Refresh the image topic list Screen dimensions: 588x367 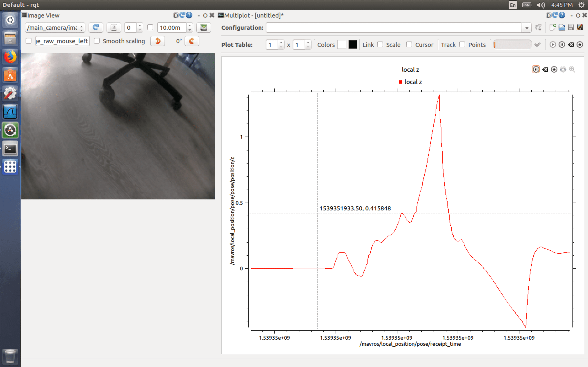tap(96, 28)
